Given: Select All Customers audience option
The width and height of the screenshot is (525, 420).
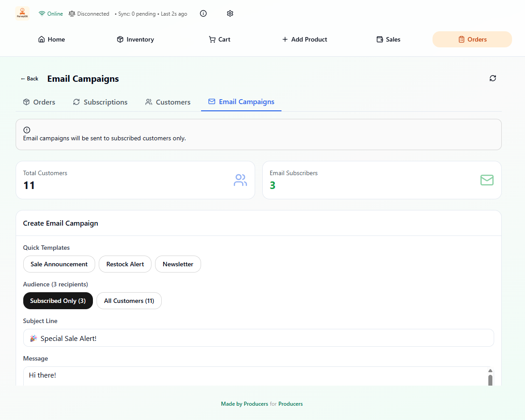Looking at the screenshot, I should point(129,301).
